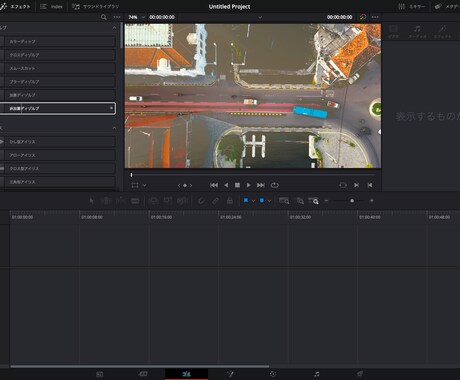Open the transform overlay mode dropdown arrow
This screenshot has width=460, height=380.
pos(144,185)
